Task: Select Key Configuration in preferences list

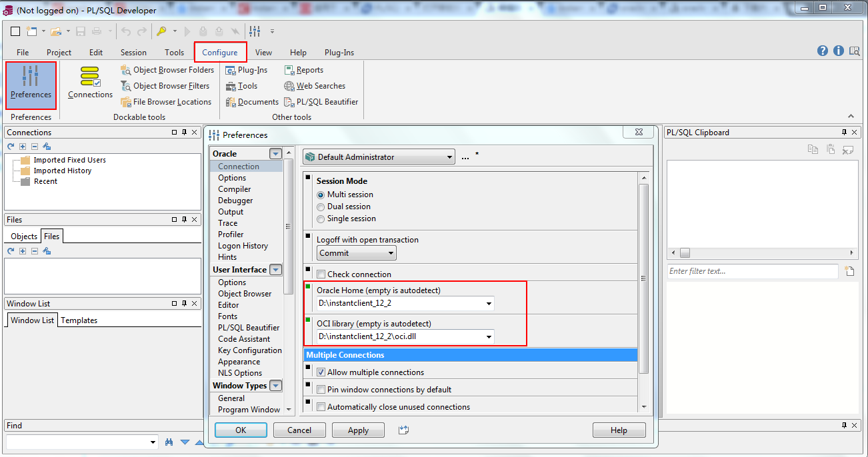Action: click(x=250, y=350)
